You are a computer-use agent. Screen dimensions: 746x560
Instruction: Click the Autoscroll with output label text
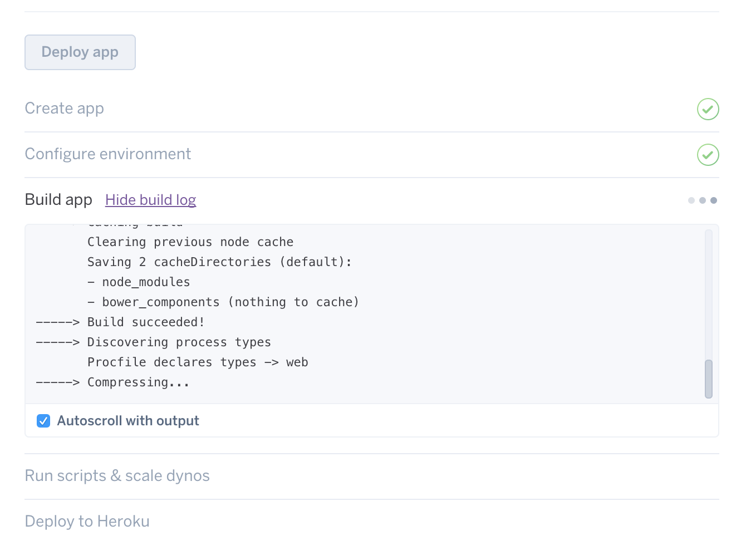(x=128, y=421)
